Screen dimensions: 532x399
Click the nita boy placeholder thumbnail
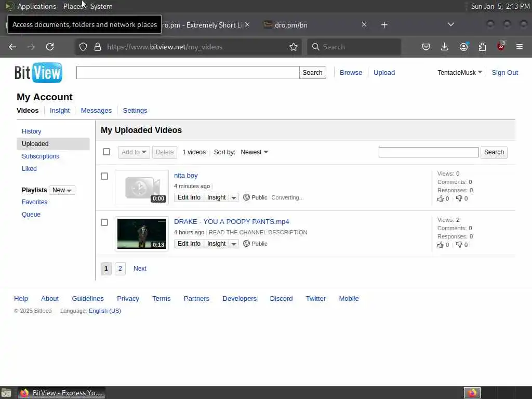[x=142, y=187]
